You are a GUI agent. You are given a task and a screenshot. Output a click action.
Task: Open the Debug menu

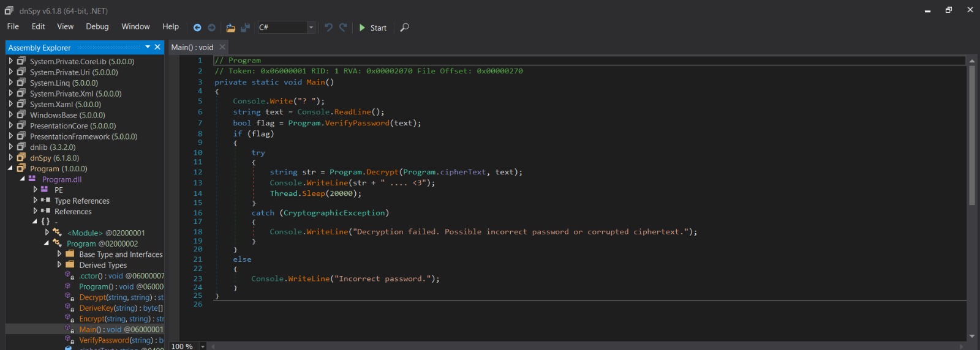click(x=97, y=26)
